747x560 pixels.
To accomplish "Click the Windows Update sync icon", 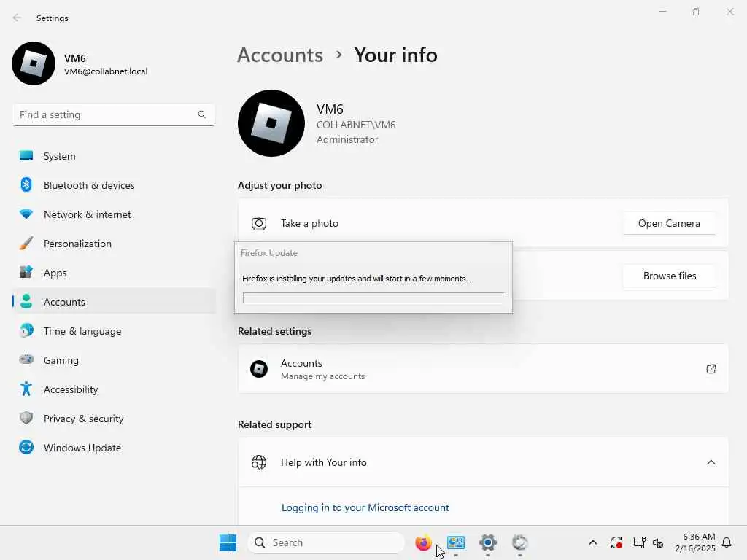I will [26, 447].
